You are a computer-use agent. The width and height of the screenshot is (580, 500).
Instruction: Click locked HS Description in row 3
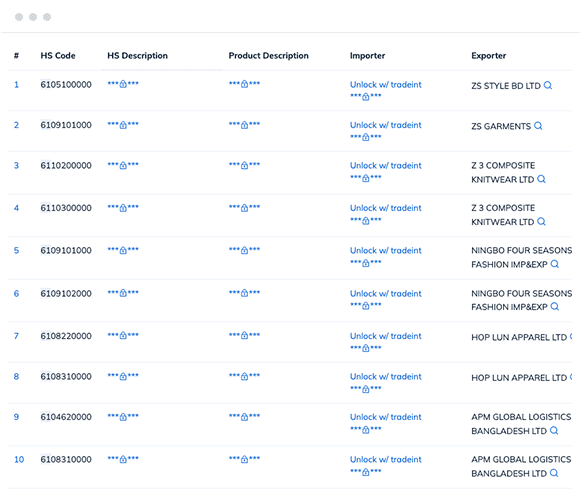pos(123,165)
